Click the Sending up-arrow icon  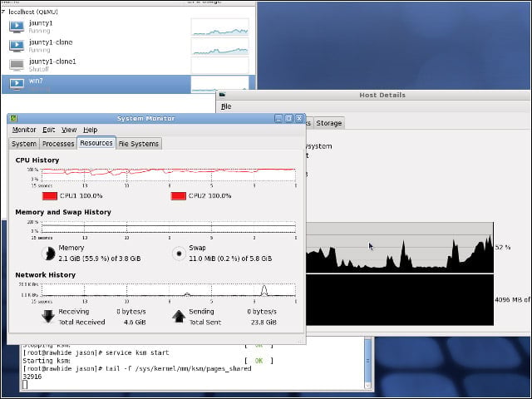[179, 316]
